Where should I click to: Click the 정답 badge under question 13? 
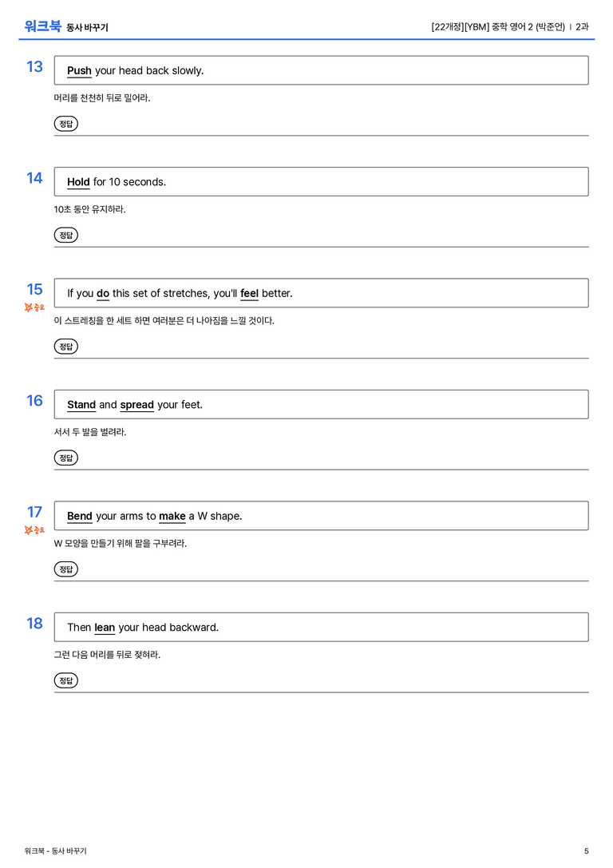point(65,124)
